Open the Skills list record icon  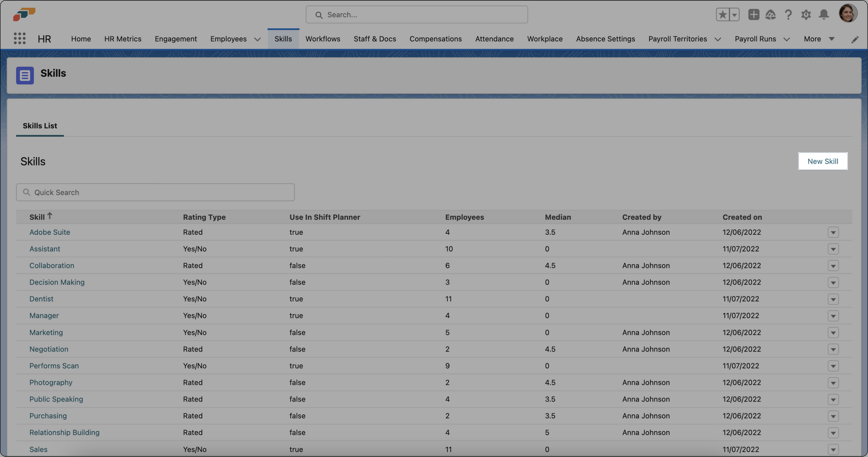(x=25, y=75)
